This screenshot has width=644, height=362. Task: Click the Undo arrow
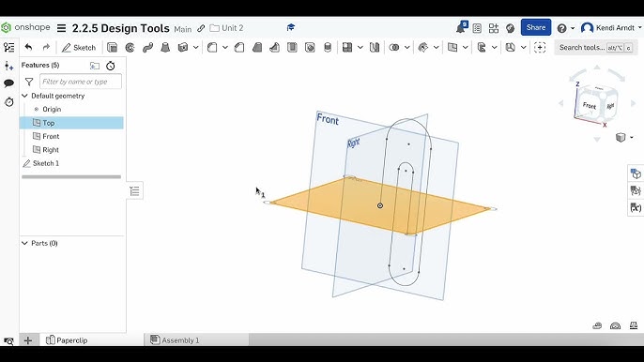point(28,47)
